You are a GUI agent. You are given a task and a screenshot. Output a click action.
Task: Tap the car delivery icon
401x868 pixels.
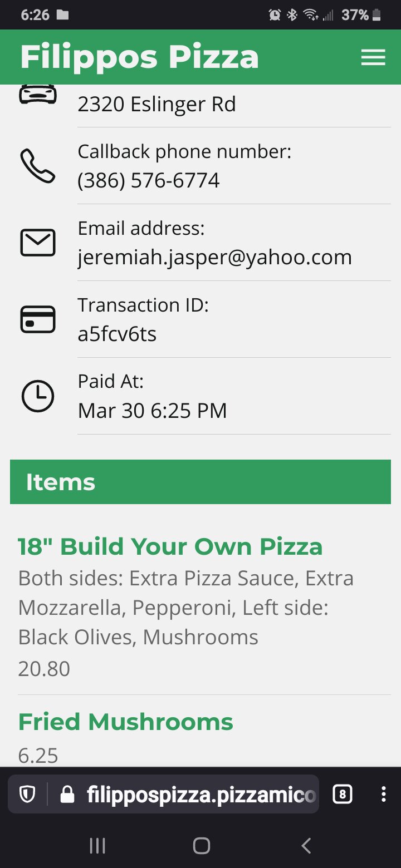pos(38,95)
